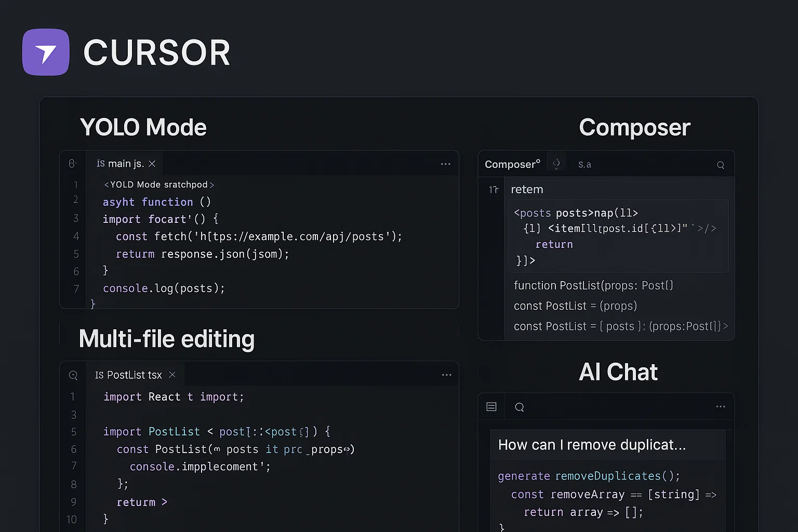Click the line 'const removeArray == [string] =>'
Screen dimensions: 798x532
pos(614,495)
